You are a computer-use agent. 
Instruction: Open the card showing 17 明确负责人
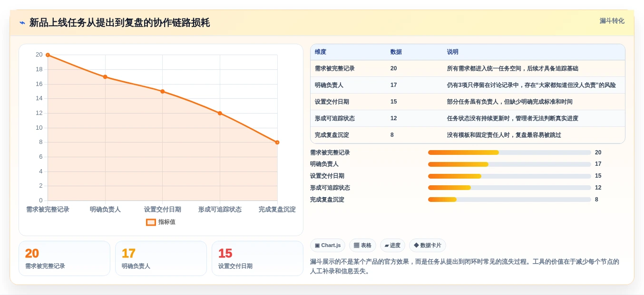tap(161, 258)
